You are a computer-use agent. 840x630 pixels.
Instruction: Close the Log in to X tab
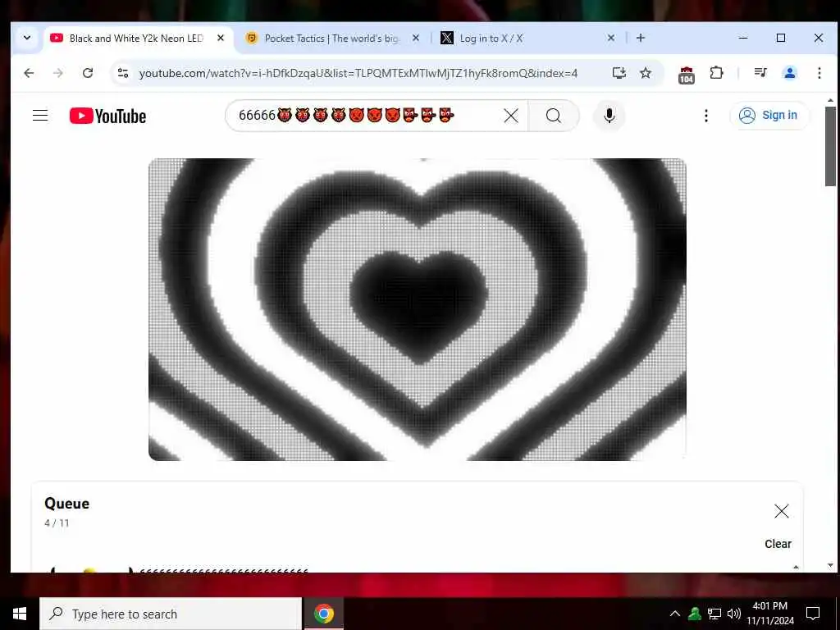610,38
